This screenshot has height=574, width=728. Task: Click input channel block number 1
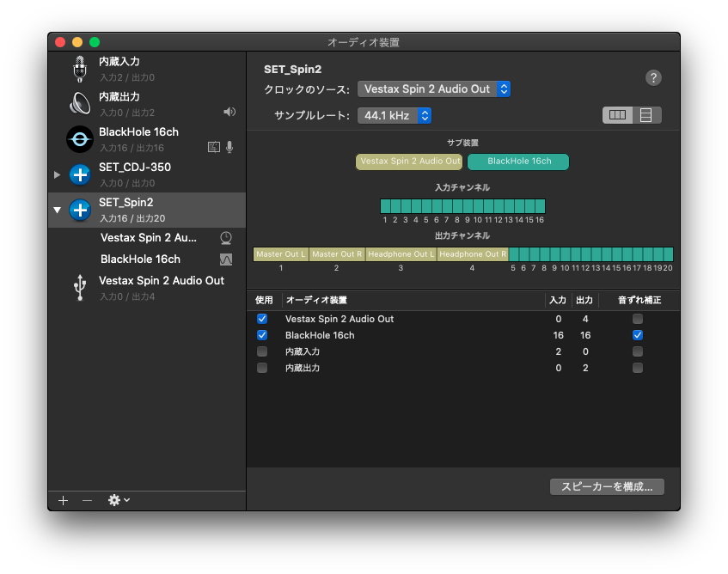385,206
